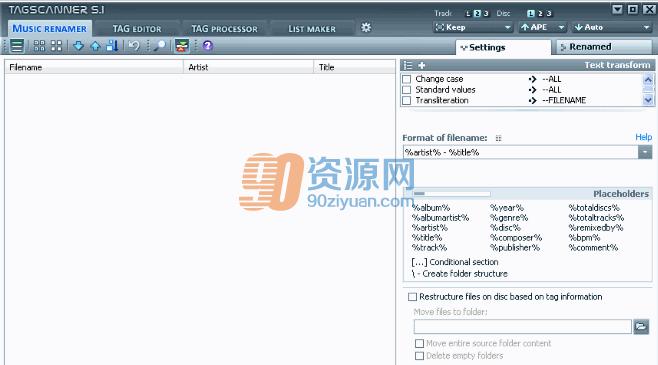658x365 pixels.
Task: Open the APE tag type dropdown
Action: point(543,27)
